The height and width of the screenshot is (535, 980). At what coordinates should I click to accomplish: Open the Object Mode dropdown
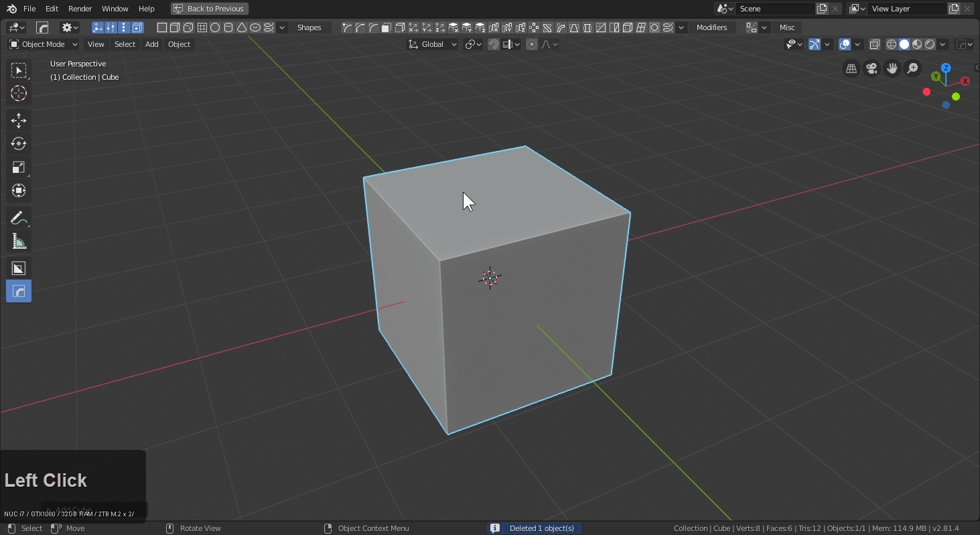42,44
